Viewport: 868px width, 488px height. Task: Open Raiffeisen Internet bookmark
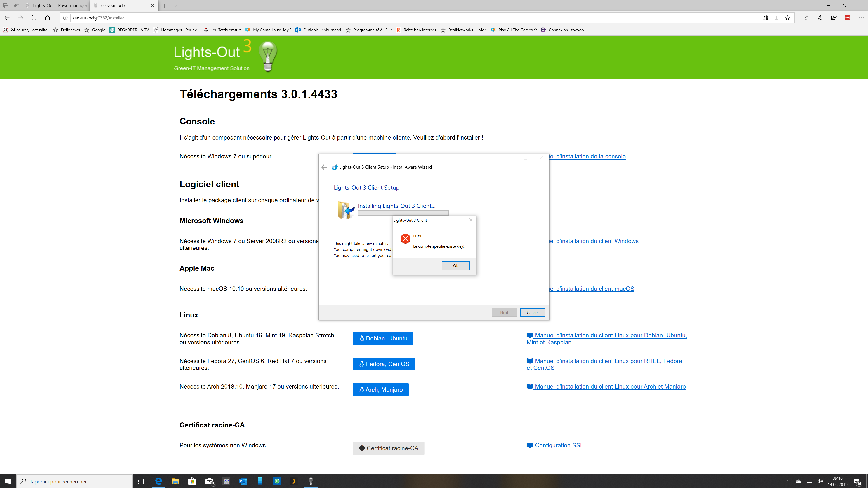coord(416,30)
